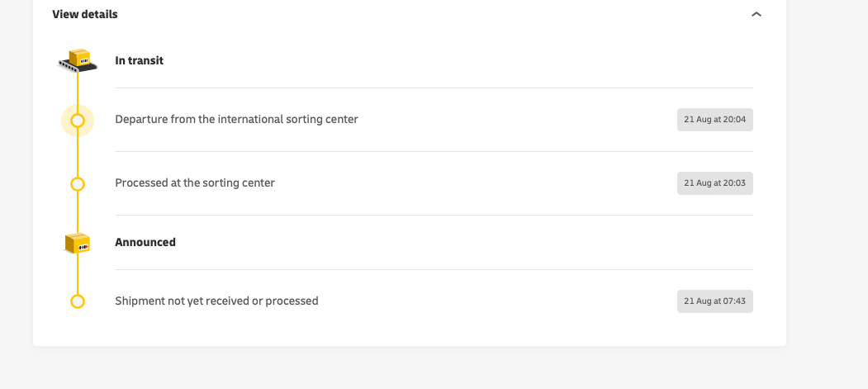Click timeline line between Departure and Processed markers
Screen dimensions: 868x389
[78, 153]
